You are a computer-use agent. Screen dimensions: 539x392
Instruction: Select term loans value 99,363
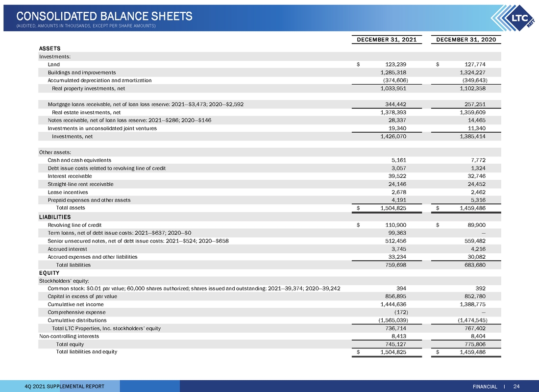coord(397,233)
